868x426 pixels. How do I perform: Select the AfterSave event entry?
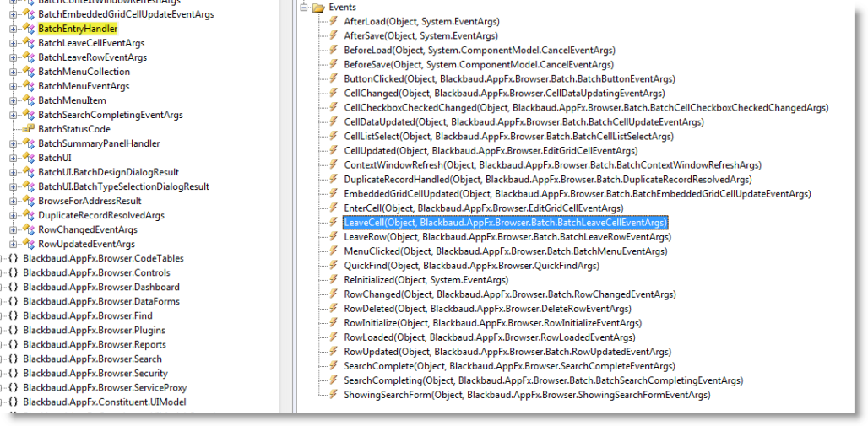pyautogui.click(x=420, y=36)
